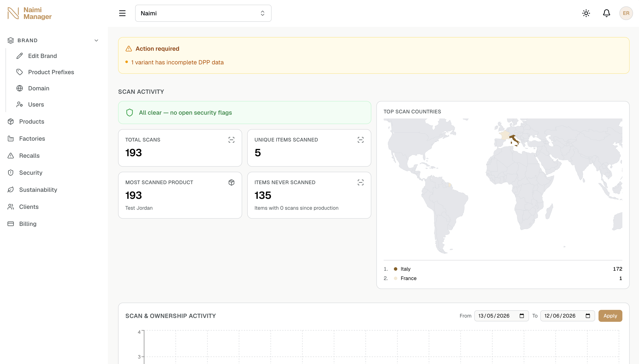The width and height of the screenshot is (639, 364).
Task: Click the Test Jordan product name
Action: click(139, 208)
